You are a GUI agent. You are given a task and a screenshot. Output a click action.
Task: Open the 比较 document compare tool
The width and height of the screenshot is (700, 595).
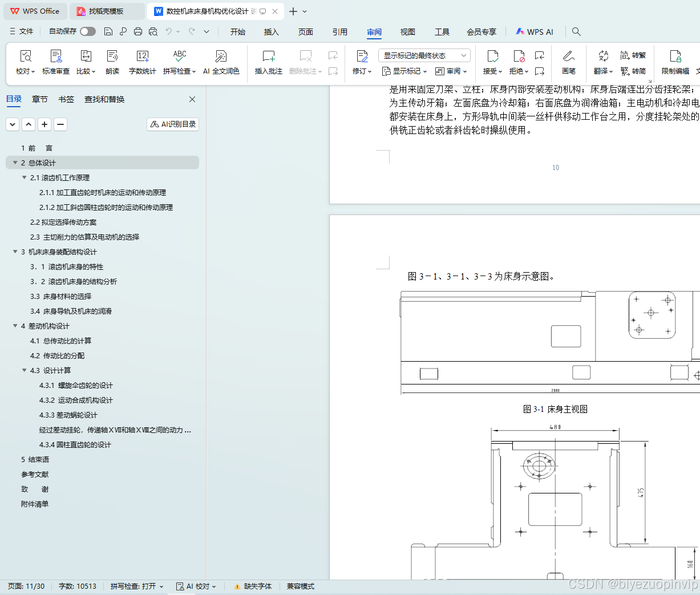[x=86, y=62]
